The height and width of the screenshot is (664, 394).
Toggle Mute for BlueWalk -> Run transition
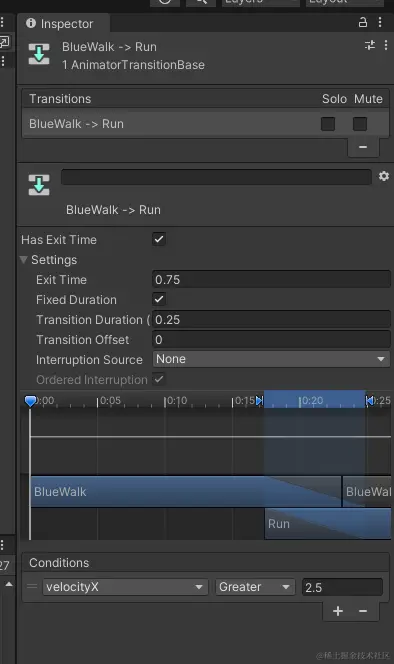tap(360, 124)
